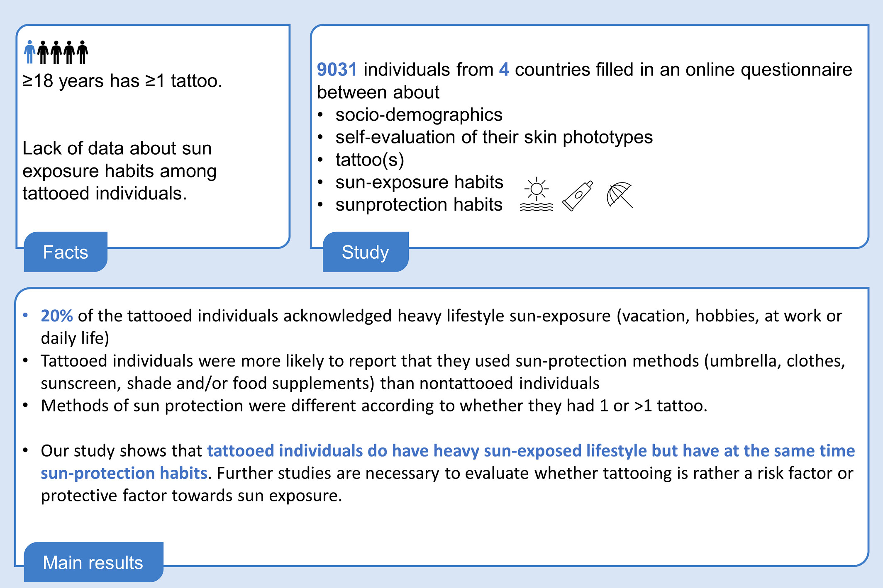Click the Facts label tab
Image resolution: width=883 pixels, height=588 pixels.
(66, 252)
